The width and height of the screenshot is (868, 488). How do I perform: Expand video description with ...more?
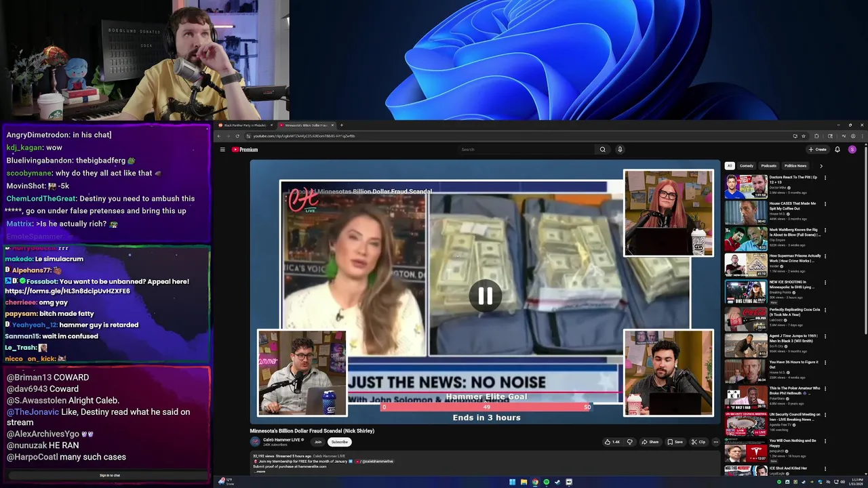click(x=260, y=471)
